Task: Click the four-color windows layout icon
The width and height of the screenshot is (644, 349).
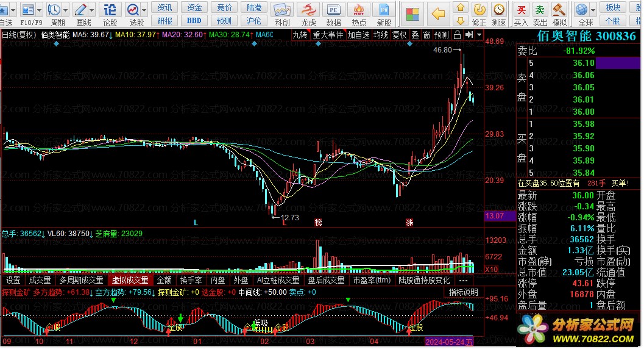Action: pyautogui.click(x=412, y=14)
